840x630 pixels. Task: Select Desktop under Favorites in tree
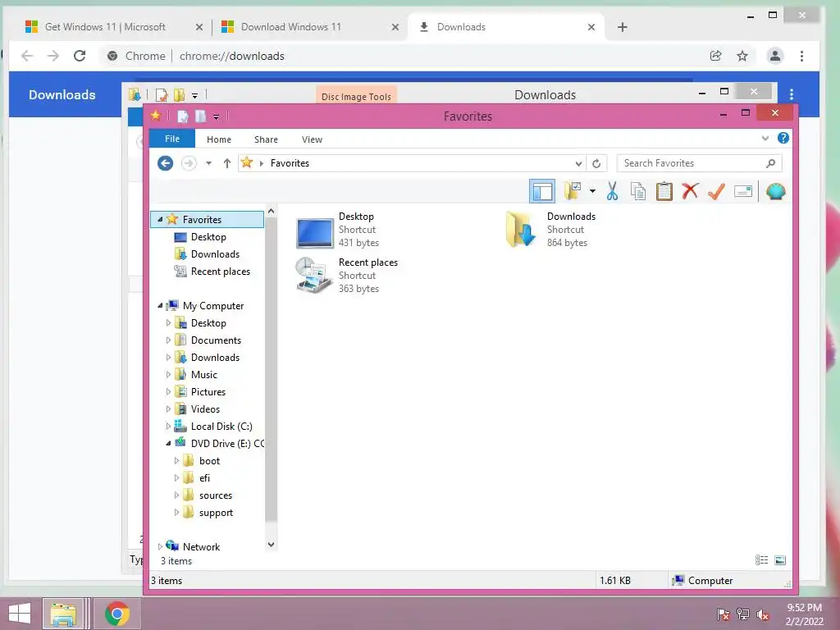point(208,237)
